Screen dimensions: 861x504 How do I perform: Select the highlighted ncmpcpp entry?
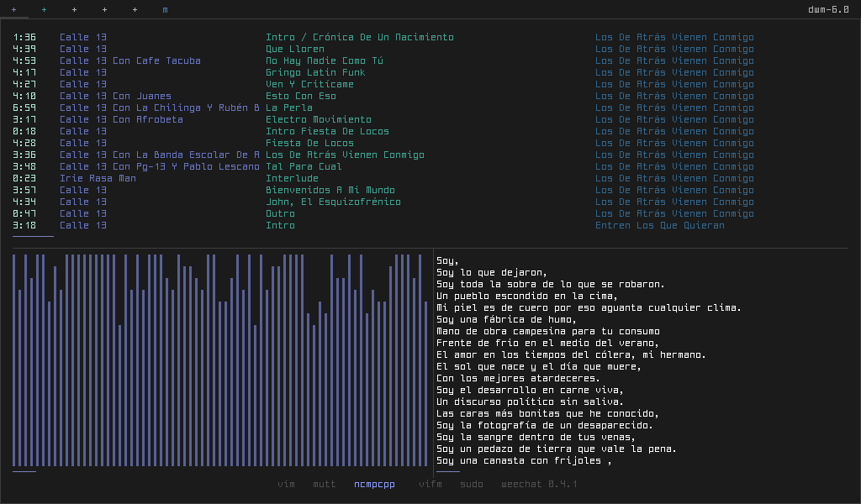coord(374,484)
